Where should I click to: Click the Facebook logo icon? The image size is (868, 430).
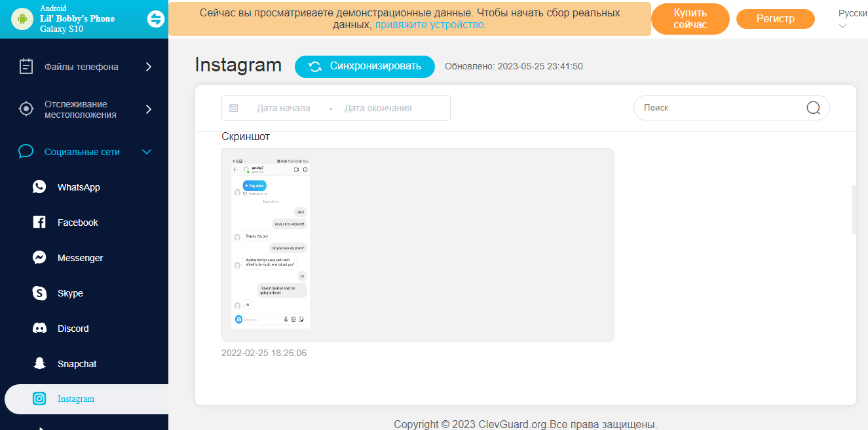pos(39,223)
